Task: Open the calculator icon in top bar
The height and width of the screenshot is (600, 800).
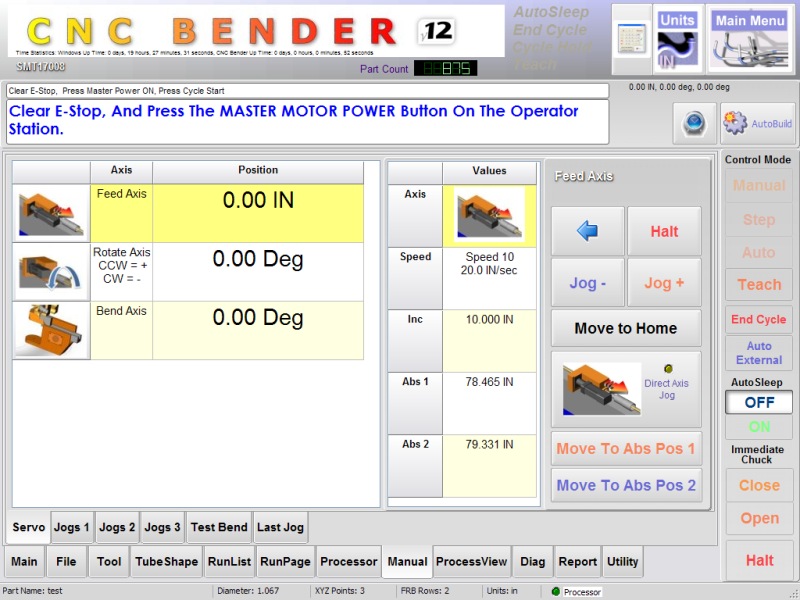Action: [x=631, y=38]
